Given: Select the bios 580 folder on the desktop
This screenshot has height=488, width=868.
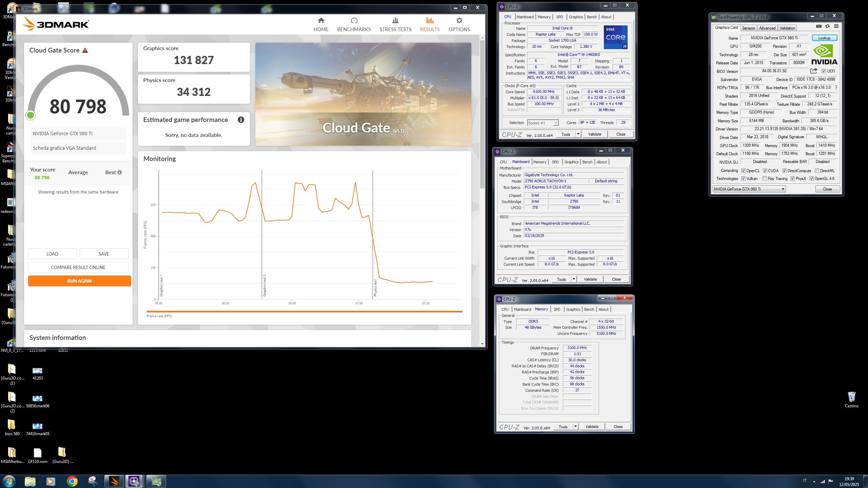Looking at the screenshot, I should tap(12, 427).
